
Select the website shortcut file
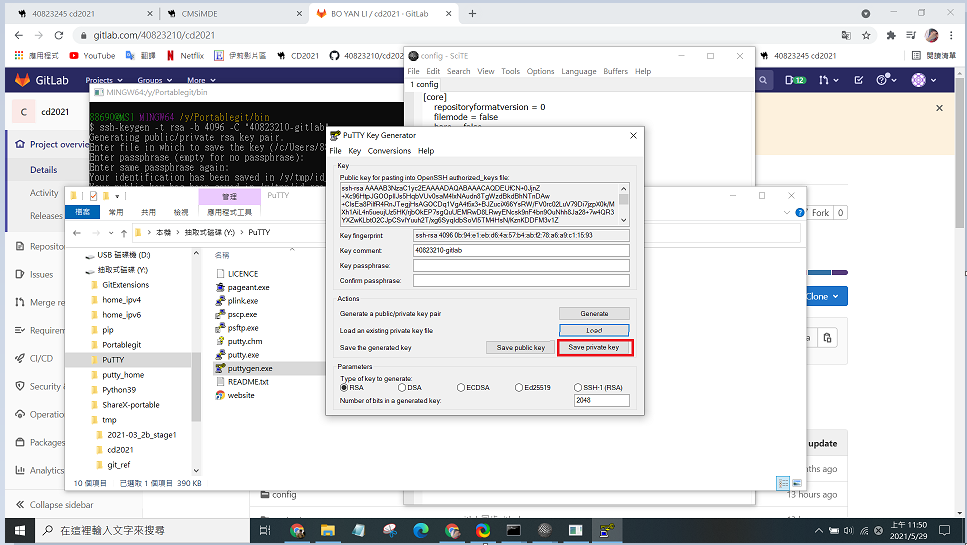click(241, 396)
